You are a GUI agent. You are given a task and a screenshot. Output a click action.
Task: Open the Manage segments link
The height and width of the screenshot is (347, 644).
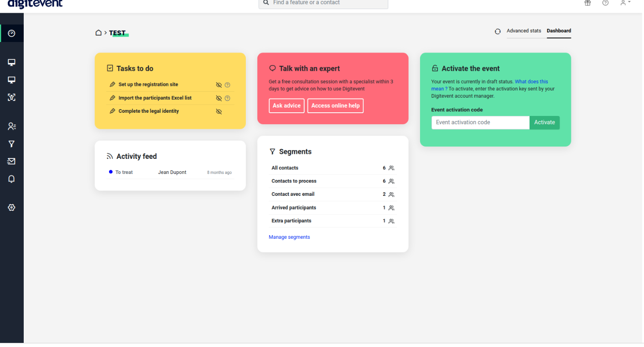(x=289, y=237)
